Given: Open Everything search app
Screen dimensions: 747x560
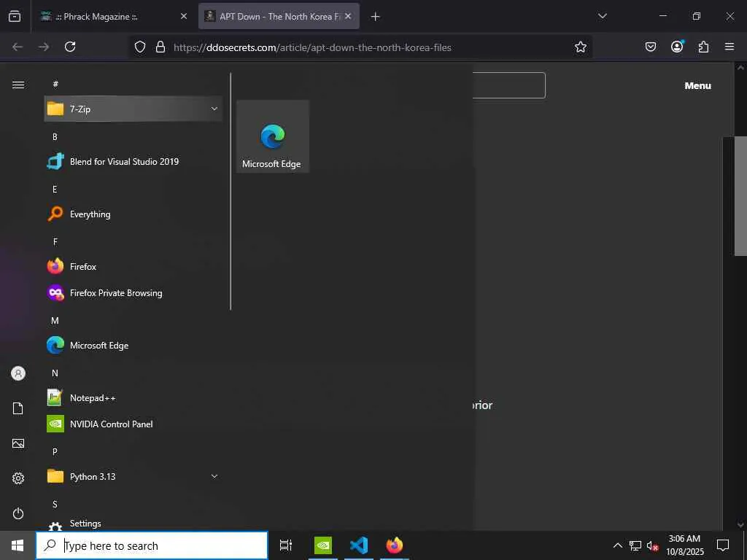Looking at the screenshot, I should click(x=133, y=214).
